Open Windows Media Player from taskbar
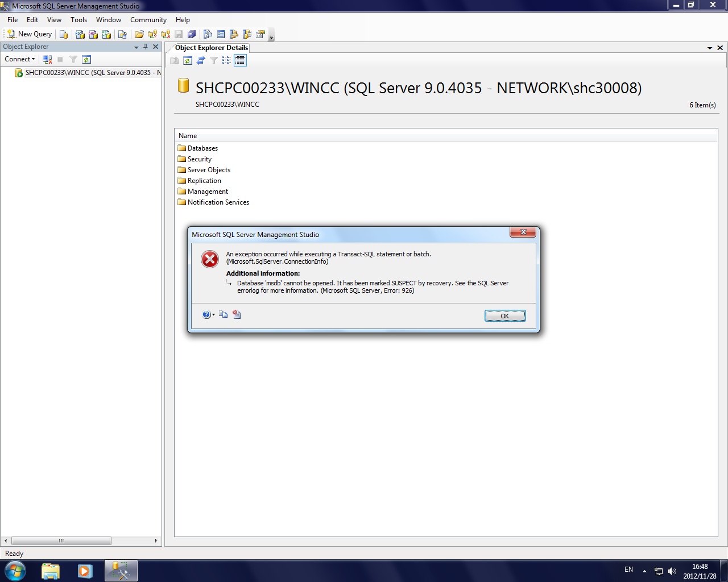This screenshot has width=728, height=582. click(x=85, y=571)
